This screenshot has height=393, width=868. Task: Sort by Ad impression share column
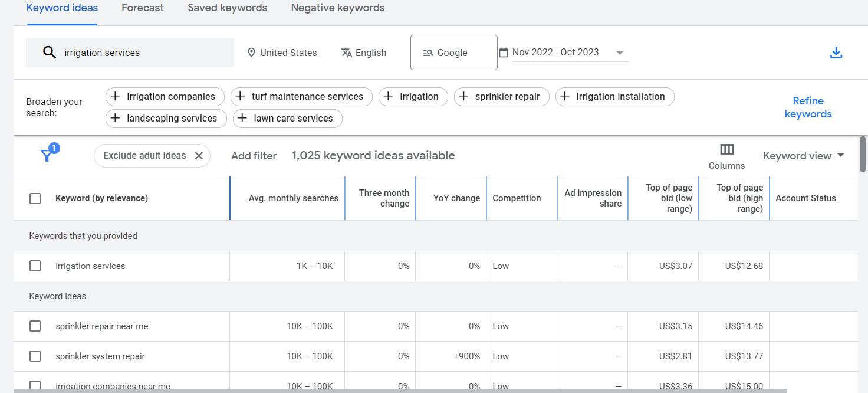pos(593,198)
